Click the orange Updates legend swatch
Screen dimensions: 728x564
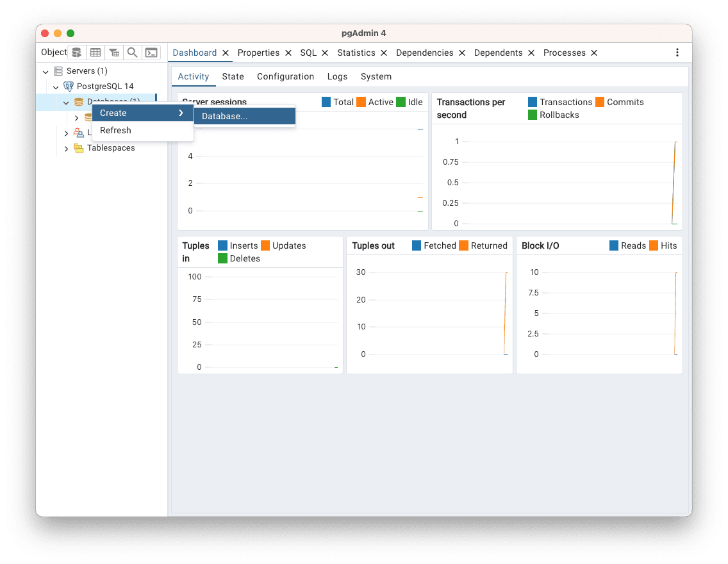(265, 245)
